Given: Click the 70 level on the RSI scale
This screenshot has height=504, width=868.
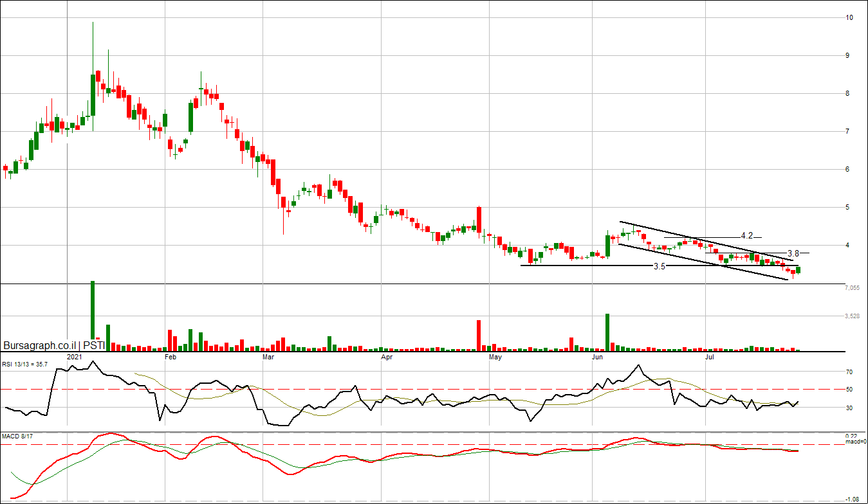Looking at the screenshot, I should pyautogui.click(x=849, y=372).
